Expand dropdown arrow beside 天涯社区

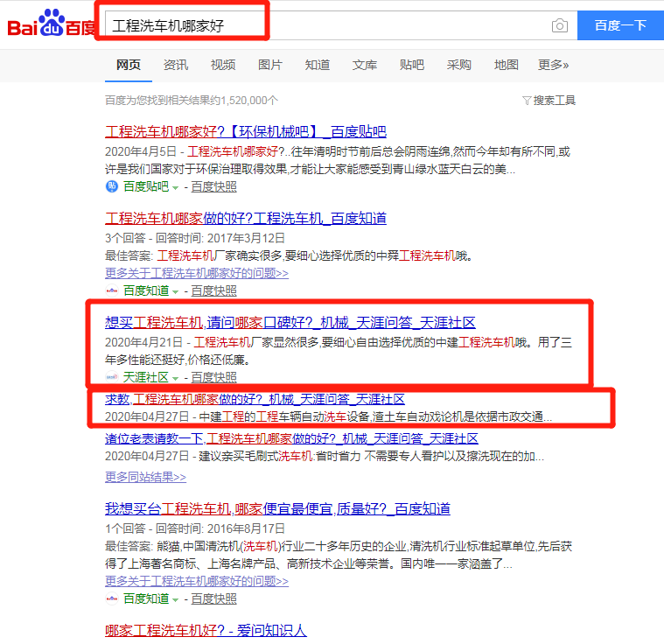click(175, 378)
